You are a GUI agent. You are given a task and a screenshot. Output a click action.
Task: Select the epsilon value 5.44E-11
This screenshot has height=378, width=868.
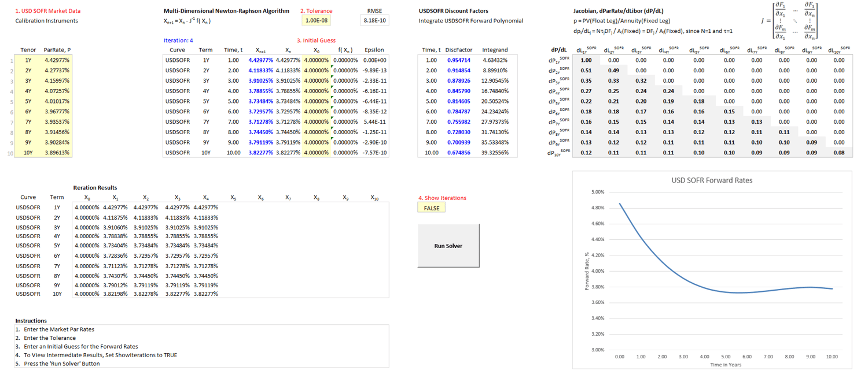tap(374, 122)
